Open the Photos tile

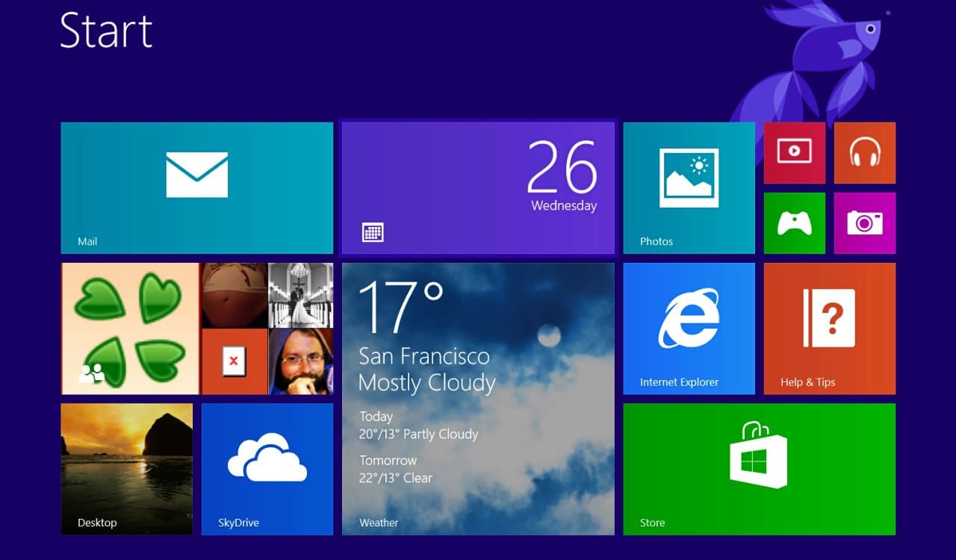click(689, 188)
